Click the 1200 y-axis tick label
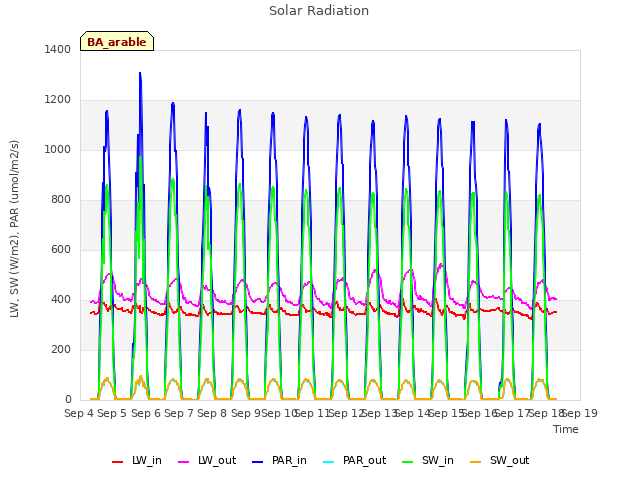The width and height of the screenshot is (640, 480). (x=58, y=100)
